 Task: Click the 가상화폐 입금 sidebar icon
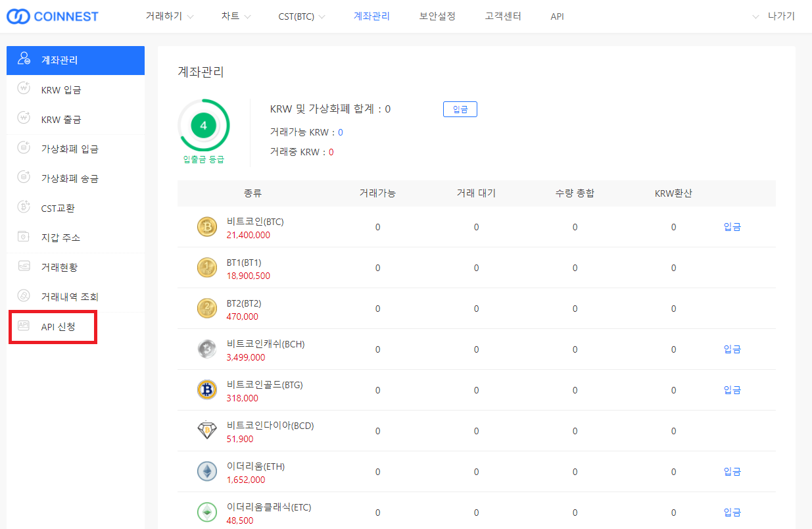[x=24, y=149]
